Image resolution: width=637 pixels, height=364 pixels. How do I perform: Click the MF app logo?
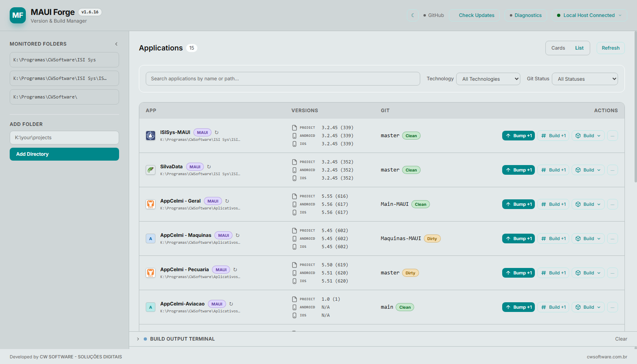tap(18, 15)
